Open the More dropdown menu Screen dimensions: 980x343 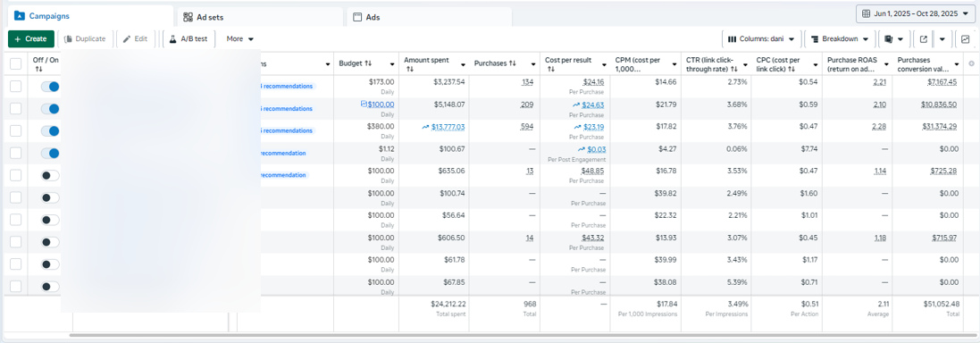[240, 38]
